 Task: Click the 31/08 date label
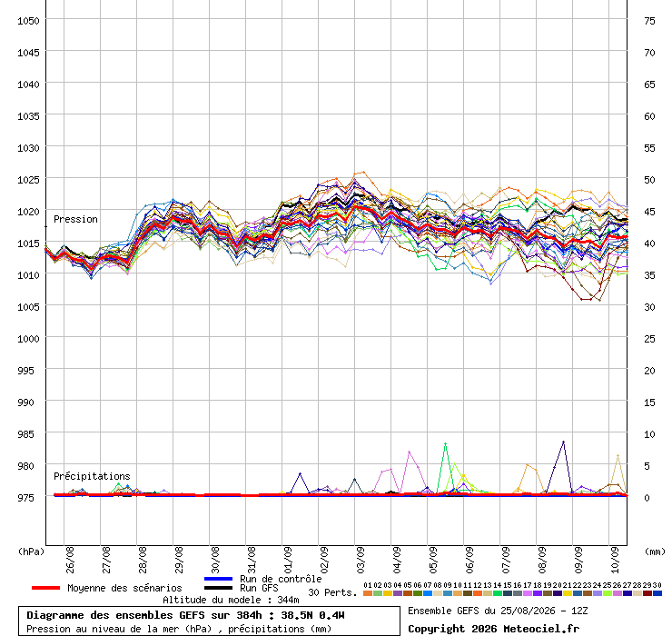click(252, 560)
